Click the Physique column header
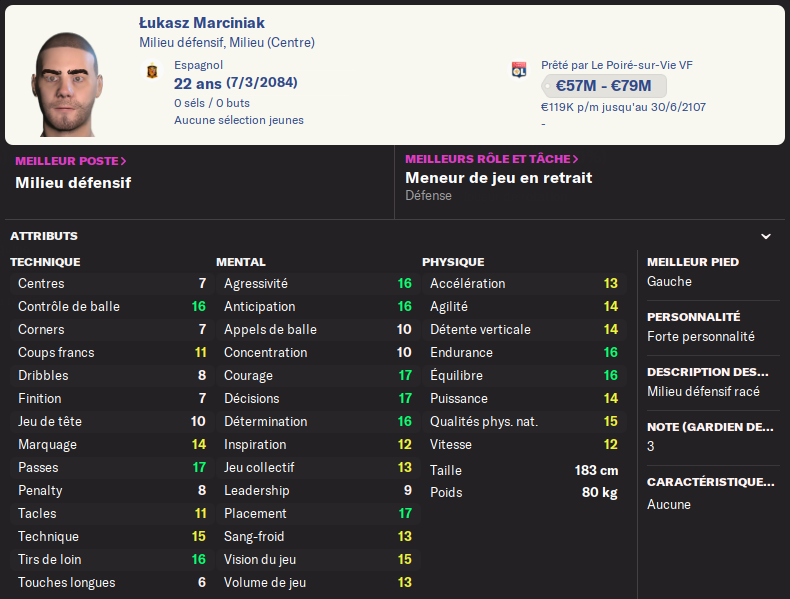The image size is (790, 599). pos(453,262)
